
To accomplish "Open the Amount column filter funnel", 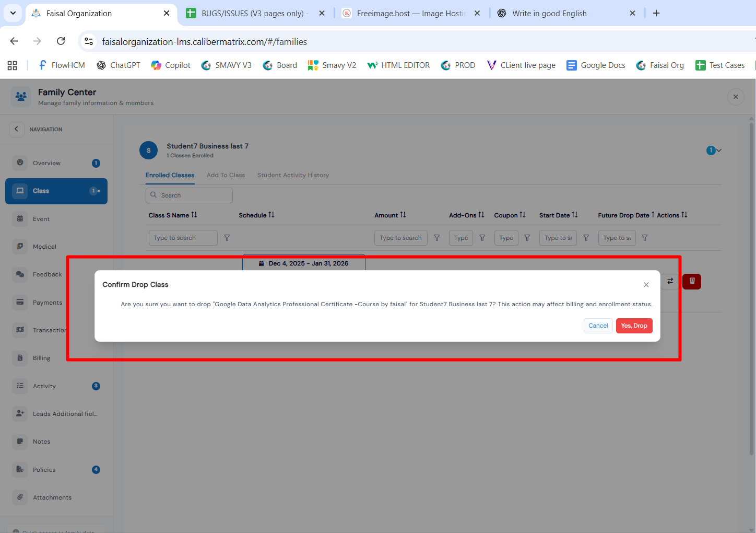I will pyautogui.click(x=437, y=238).
